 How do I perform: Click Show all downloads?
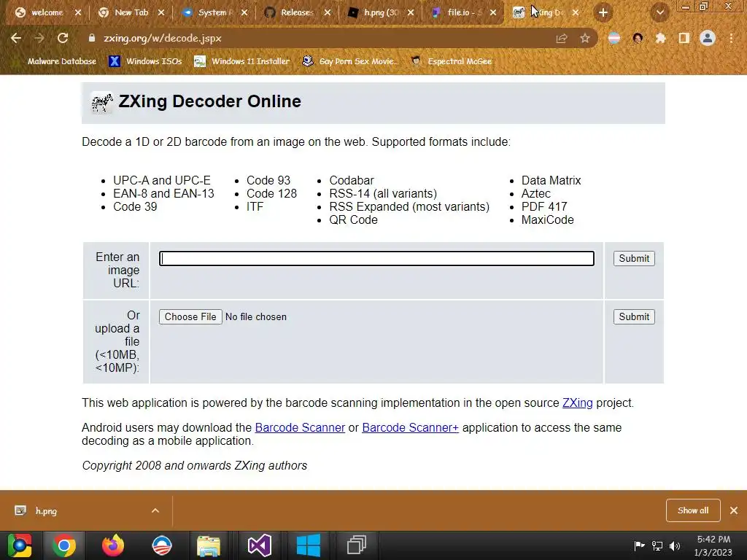click(693, 510)
